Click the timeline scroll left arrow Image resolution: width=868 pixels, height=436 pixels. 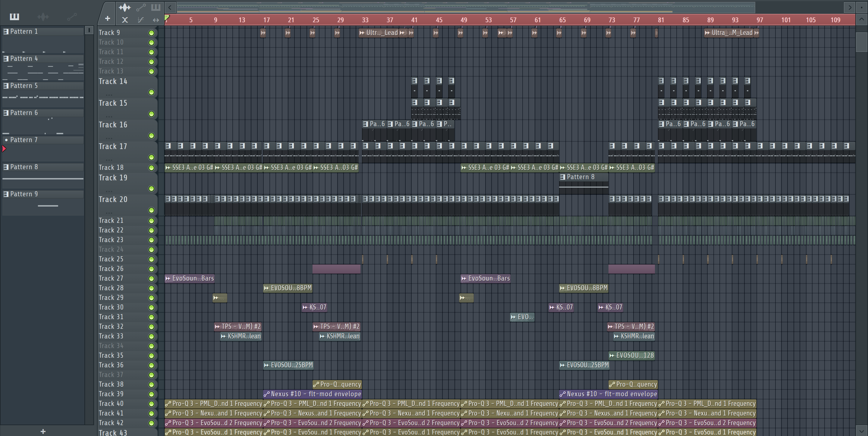[x=170, y=7]
